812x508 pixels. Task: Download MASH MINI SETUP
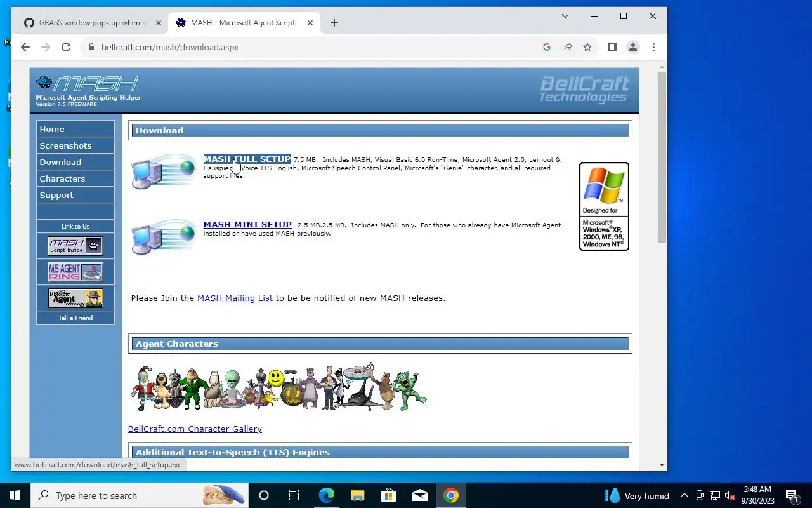pyautogui.click(x=247, y=225)
